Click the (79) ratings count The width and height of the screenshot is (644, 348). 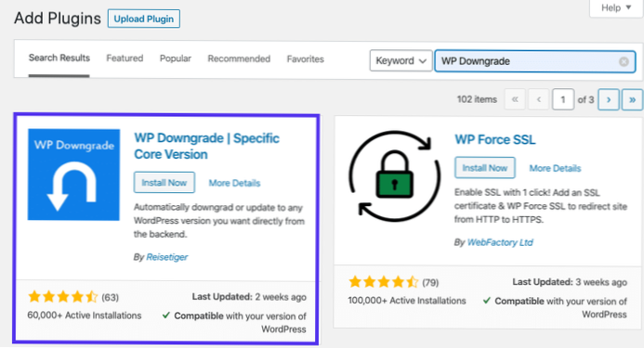tap(430, 283)
